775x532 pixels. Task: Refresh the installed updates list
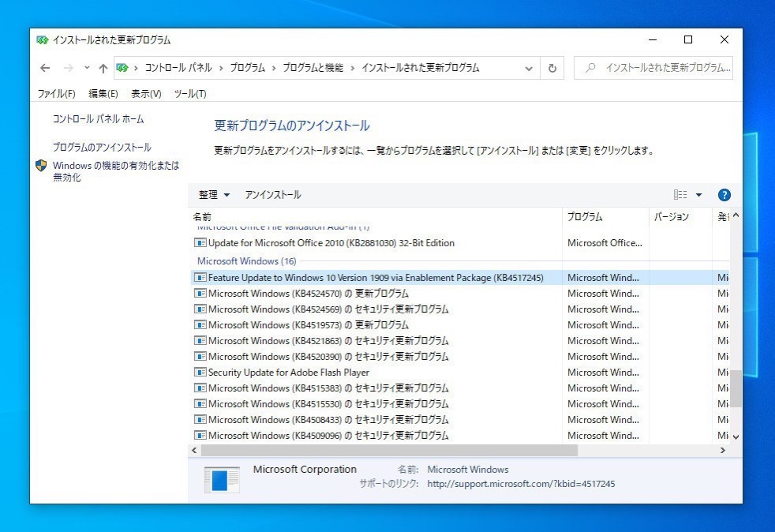point(552,68)
